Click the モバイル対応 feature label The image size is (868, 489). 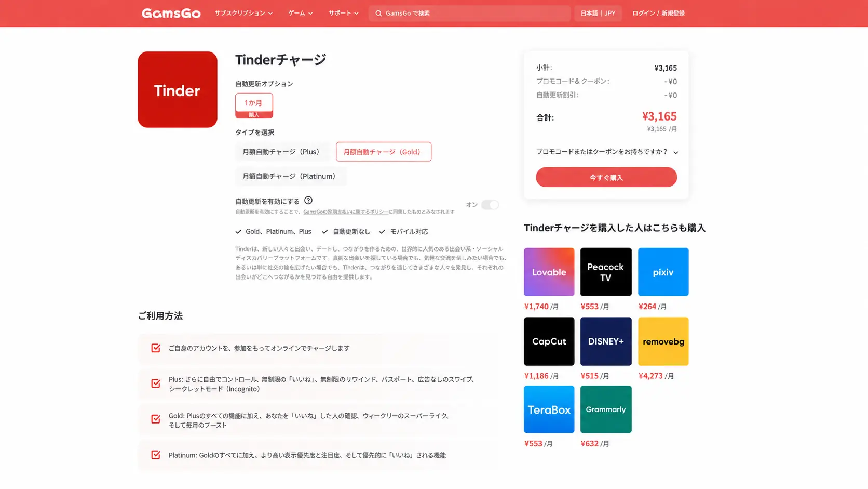click(x=409, y=232)
